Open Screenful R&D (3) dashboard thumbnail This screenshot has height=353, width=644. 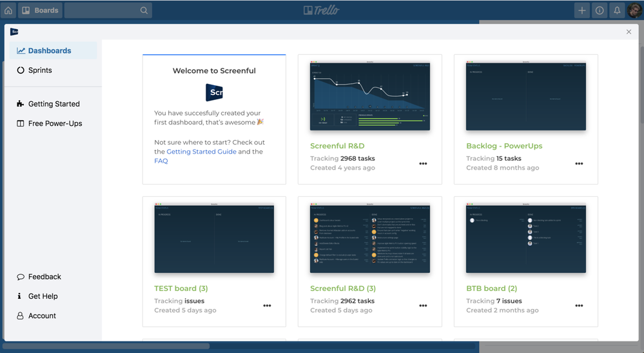coord(370,238)
